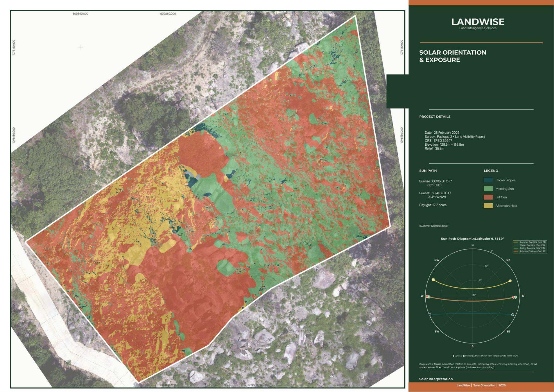Click the '66° (ENE)' sunrise azimuth
Screen dimensions: 554x392
(434, 185)
